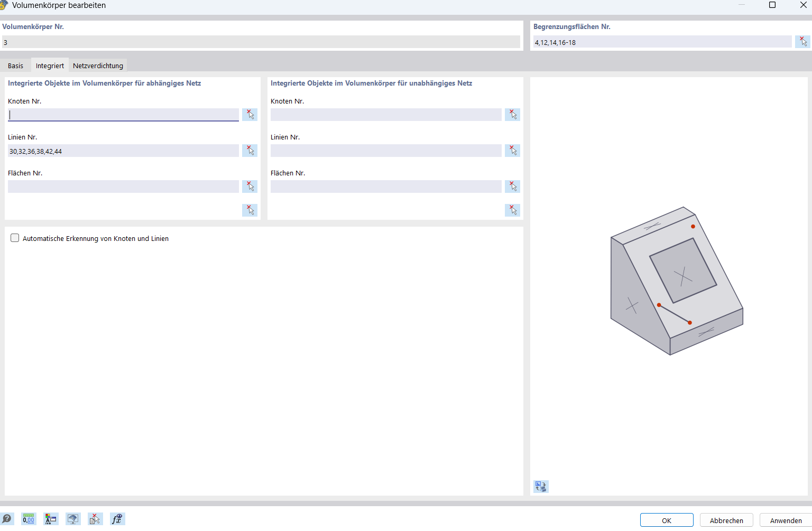The height and width of the screenshot is (531, 812).
Task: Open the Netzverdichtung tab
Action: coord(98,66)
